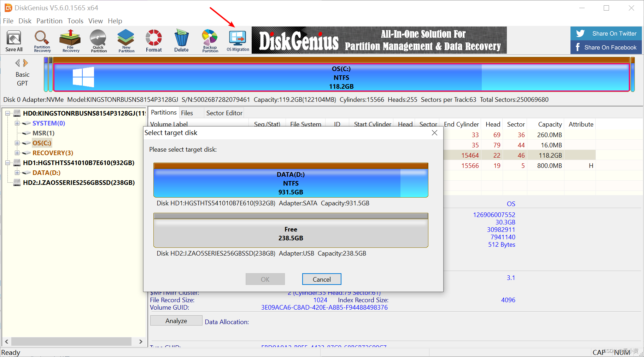Select SYSTEM(0) in the disk tree
644x357 pixels.
tap(49, 123)
